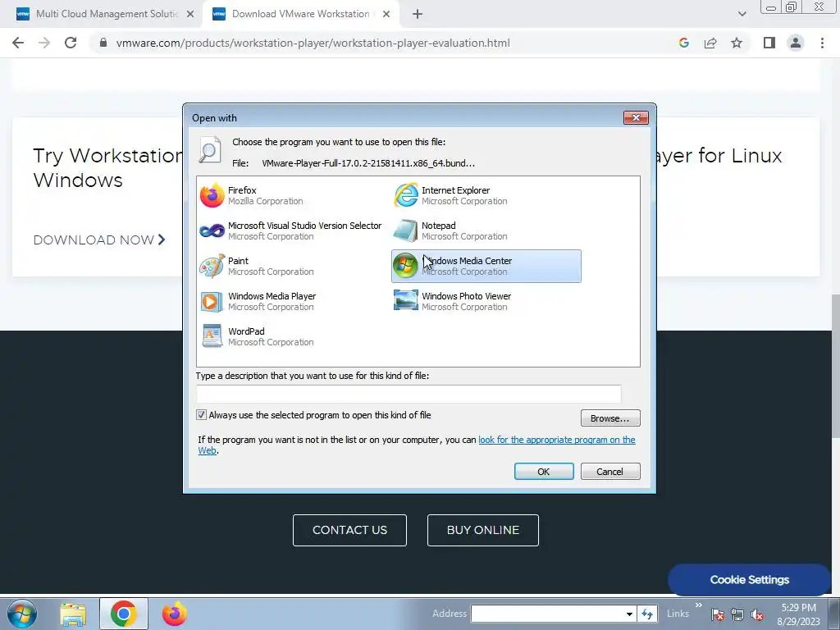Follow the look for appropriate program link
Image resolution: width=840 pixels, height=630 pixels.
[x=557, y=440]
